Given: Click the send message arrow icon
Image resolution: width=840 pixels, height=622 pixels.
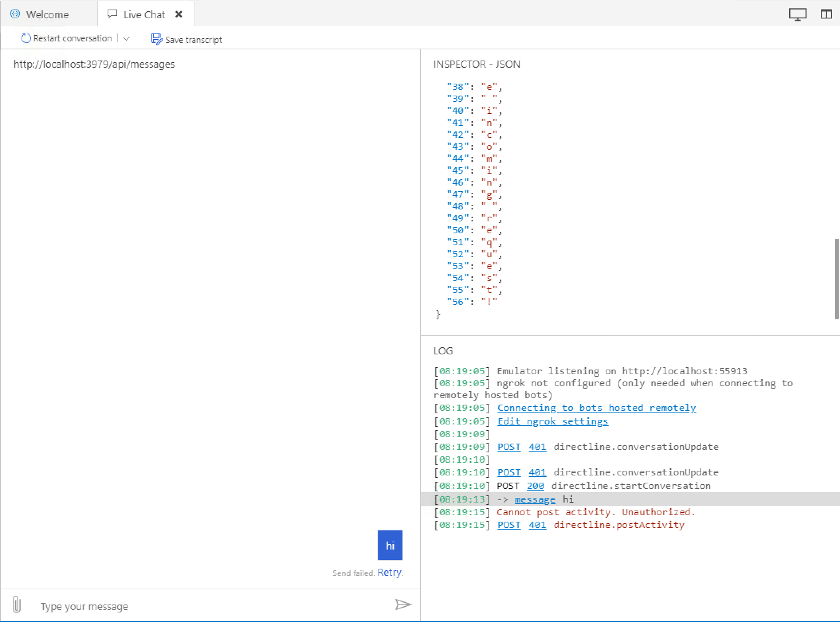Looking at the screenshot, I should 403,604.
